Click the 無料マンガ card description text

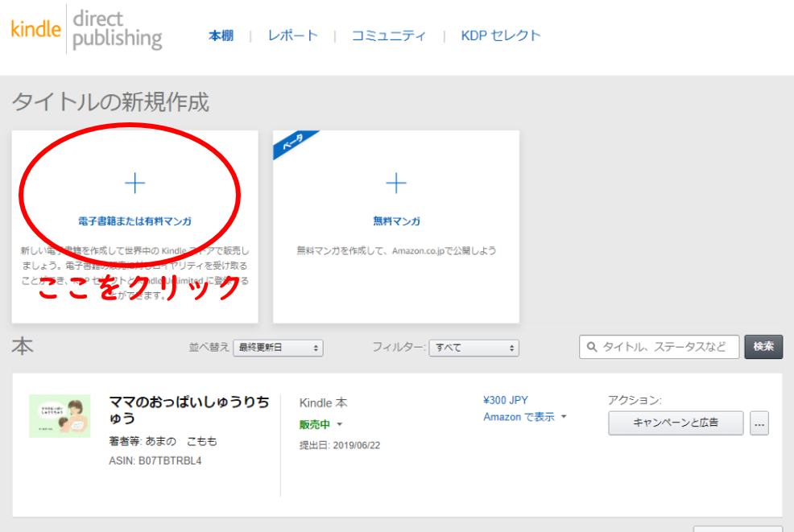tap(396, 250)
